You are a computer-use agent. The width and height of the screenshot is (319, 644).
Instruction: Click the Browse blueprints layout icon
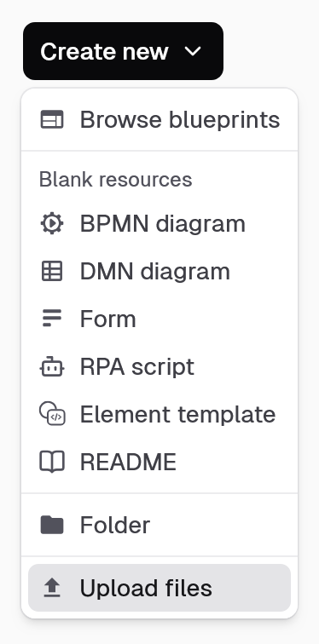coord(52,119)
